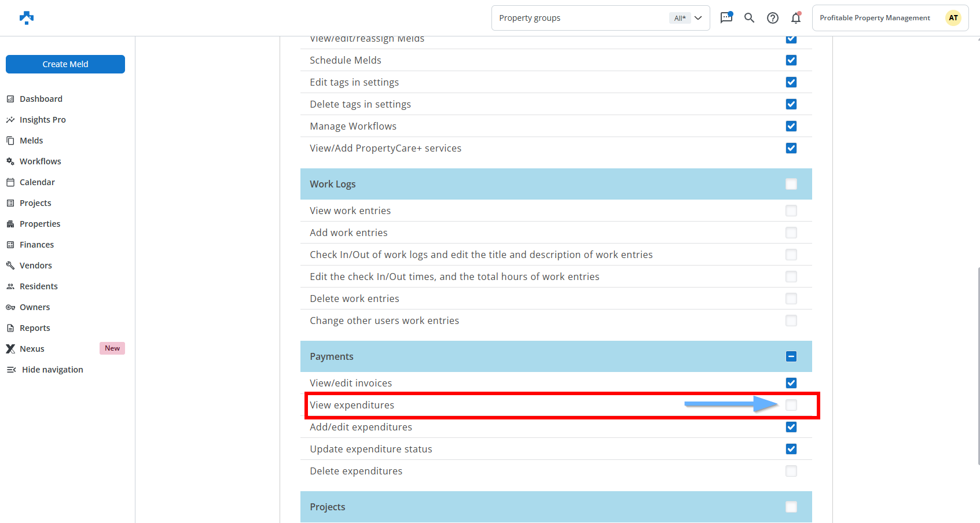Click the Hide navigation icon
Viewport: 980px width, 523px height.
pyautogui.click(x=11, y=370)
